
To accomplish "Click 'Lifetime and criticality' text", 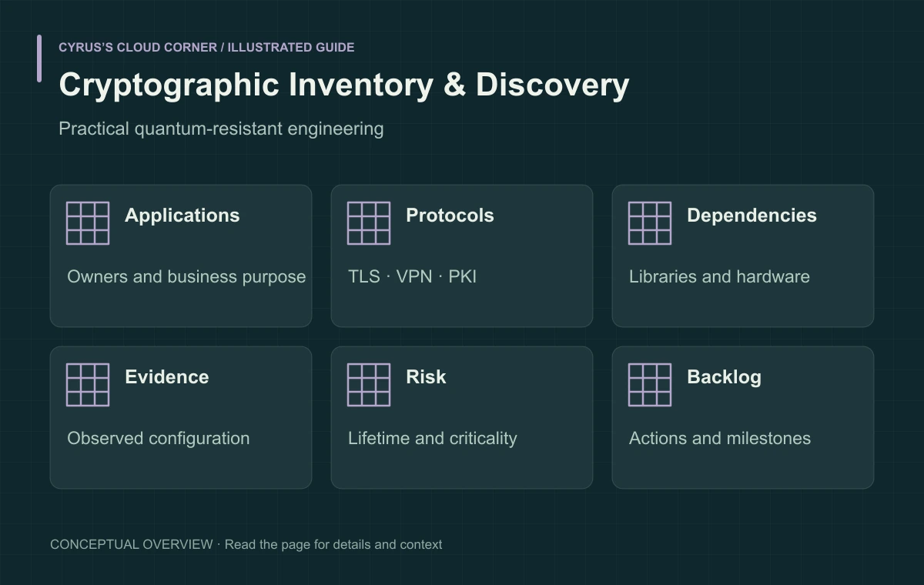I will coord(433,439).
